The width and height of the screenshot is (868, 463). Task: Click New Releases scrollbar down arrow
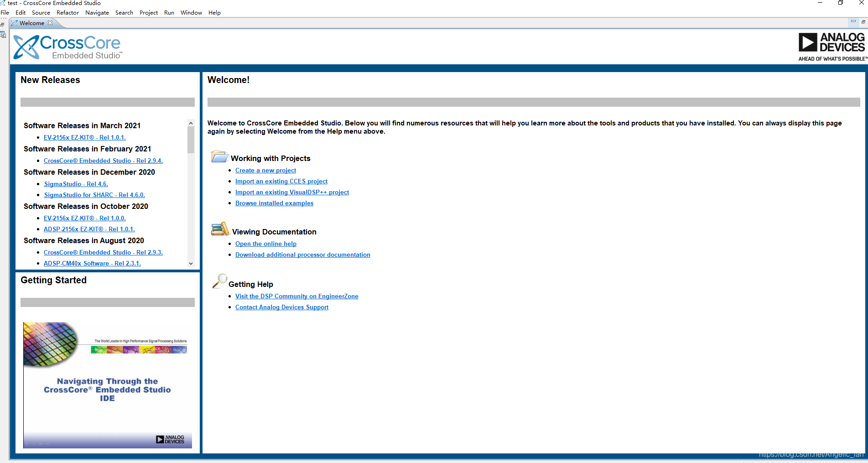click(191, 263)
